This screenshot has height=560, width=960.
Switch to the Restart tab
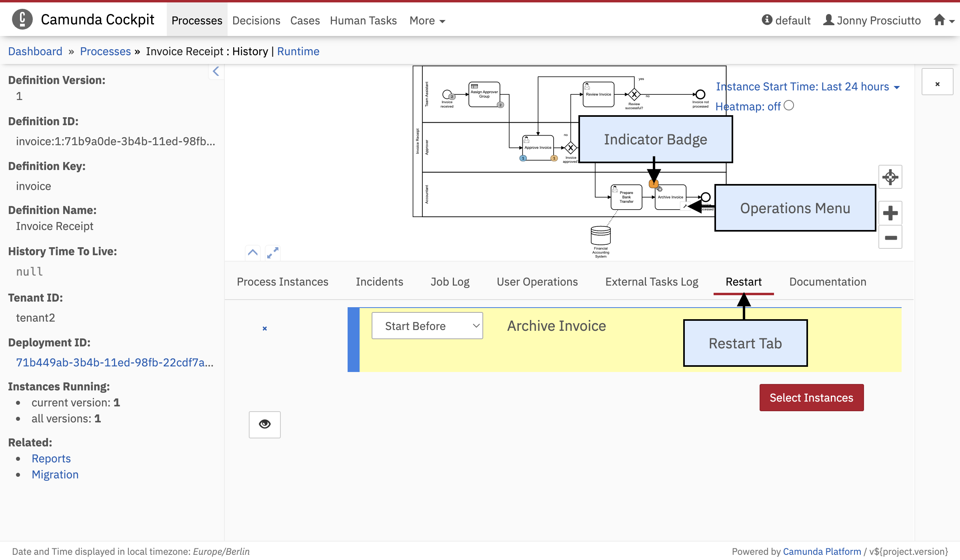pos(744,282)
